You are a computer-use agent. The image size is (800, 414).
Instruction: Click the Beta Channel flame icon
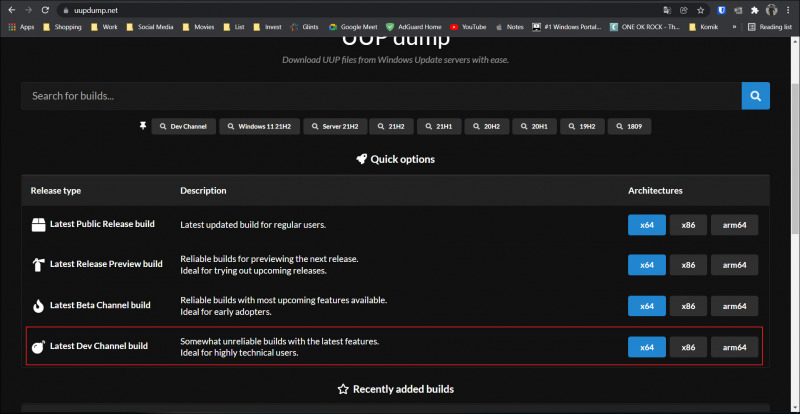click(38, 306)
